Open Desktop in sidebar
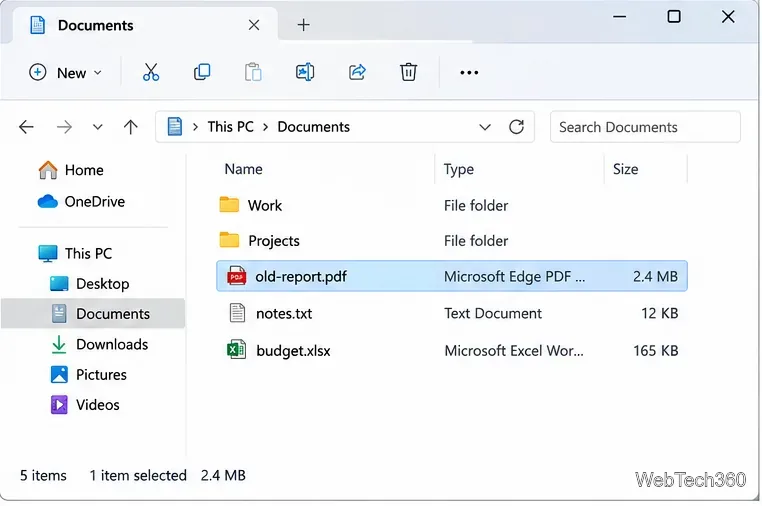 89,283
